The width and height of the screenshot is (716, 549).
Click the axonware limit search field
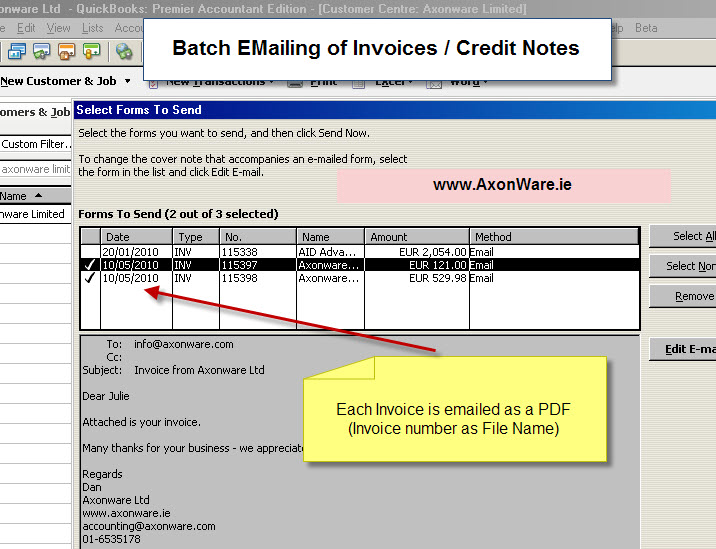pos(36,169)
